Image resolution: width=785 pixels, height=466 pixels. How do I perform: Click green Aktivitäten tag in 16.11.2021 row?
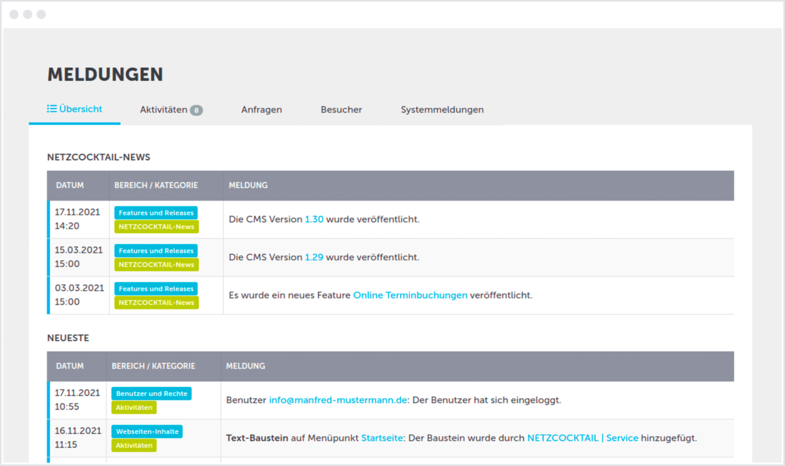tap(134, 446)
